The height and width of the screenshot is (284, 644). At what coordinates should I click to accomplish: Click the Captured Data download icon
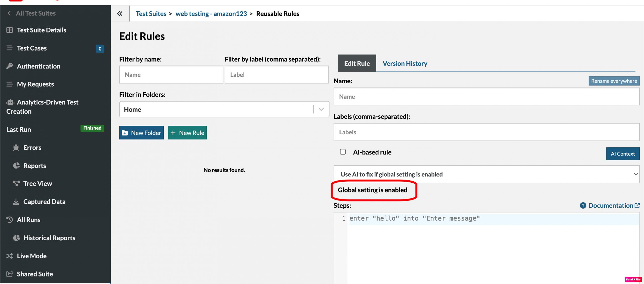16,202
